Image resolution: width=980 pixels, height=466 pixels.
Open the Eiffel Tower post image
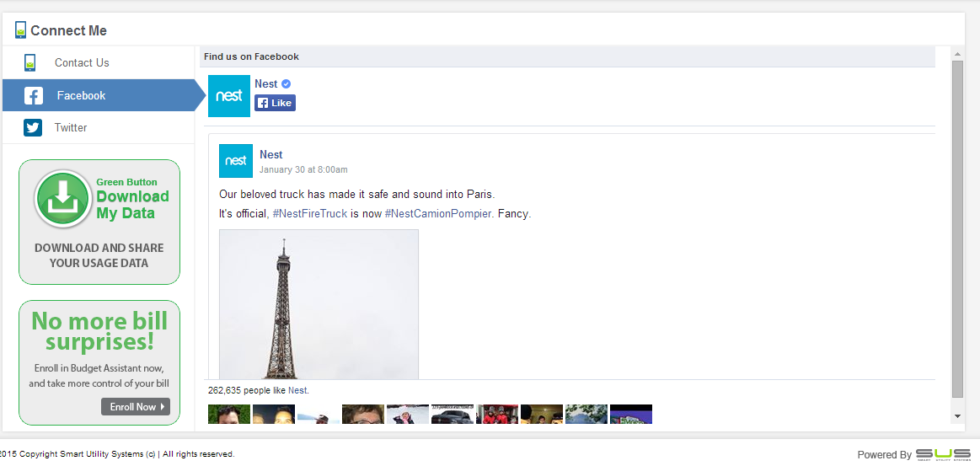click(x=319, y=304)
